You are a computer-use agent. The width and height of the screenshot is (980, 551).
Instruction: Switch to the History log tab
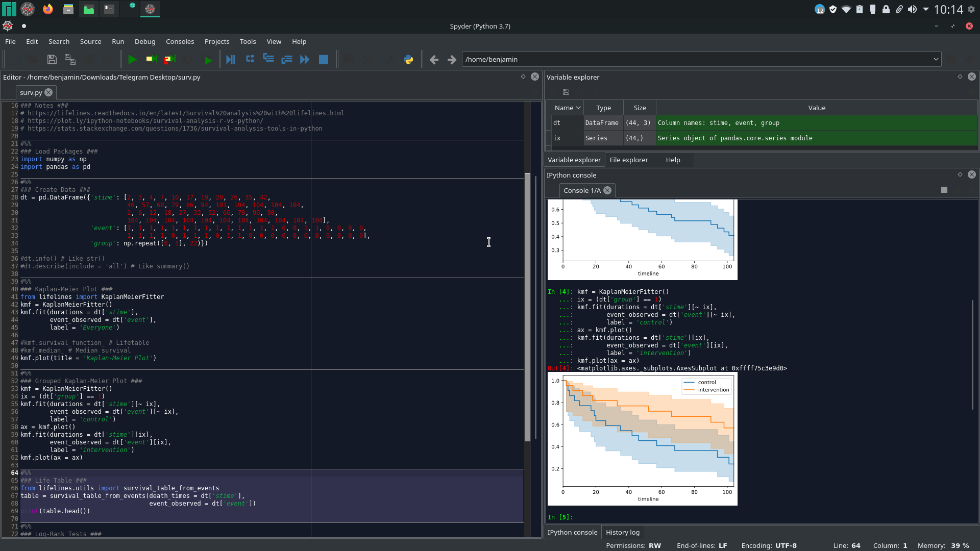(622, 532)
